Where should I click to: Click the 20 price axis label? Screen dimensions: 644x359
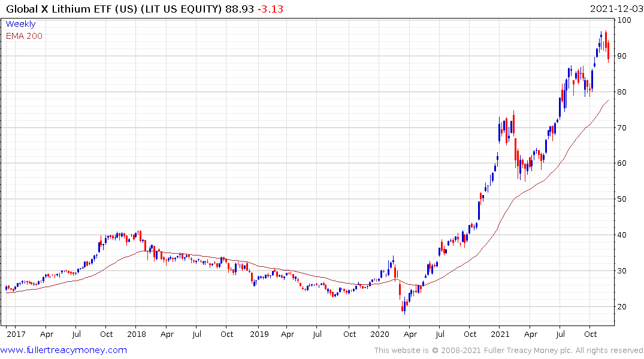622,307
